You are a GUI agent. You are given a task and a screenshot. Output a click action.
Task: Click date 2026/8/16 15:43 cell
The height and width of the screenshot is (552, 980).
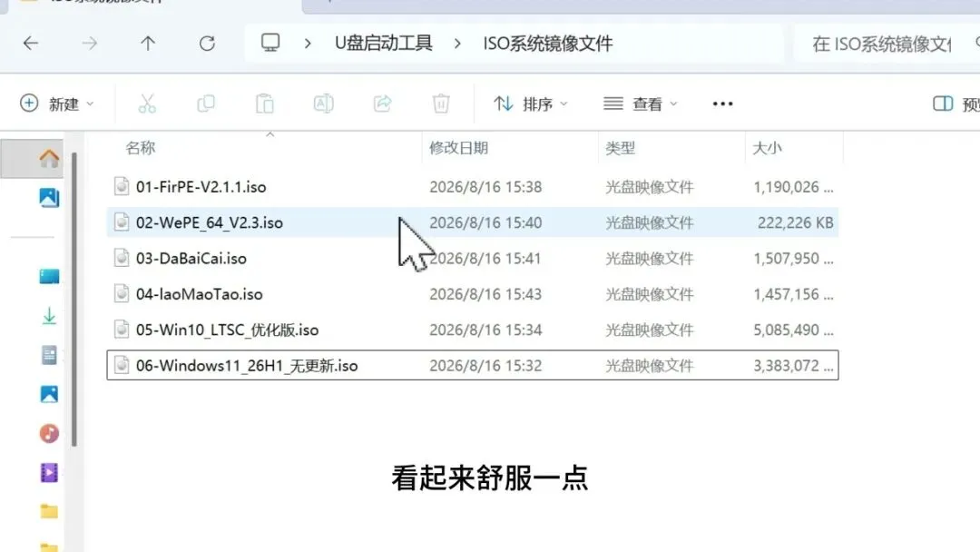pyautogui.click(x=485, y=294)
